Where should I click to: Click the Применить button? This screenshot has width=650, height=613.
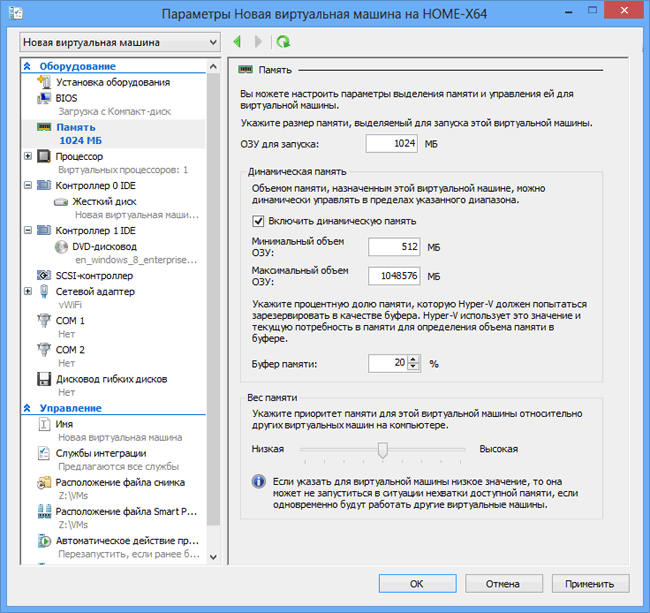[590, 584]
